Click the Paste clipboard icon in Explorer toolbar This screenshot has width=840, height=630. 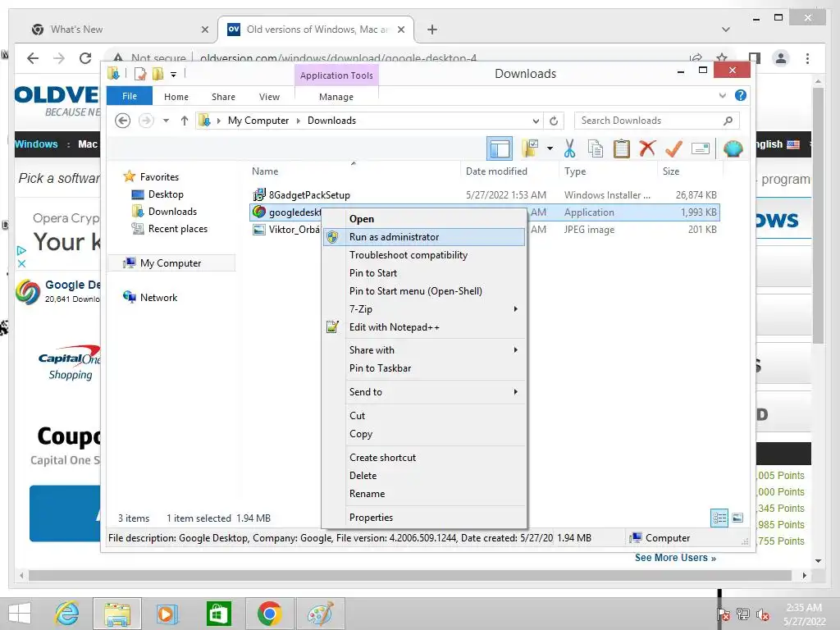pos(621,148)
